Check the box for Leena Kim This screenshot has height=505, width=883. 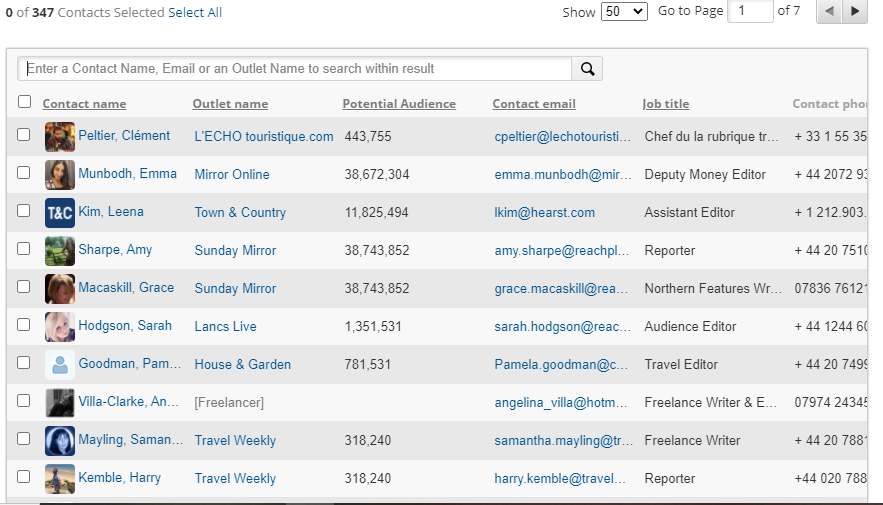[24, 211]
